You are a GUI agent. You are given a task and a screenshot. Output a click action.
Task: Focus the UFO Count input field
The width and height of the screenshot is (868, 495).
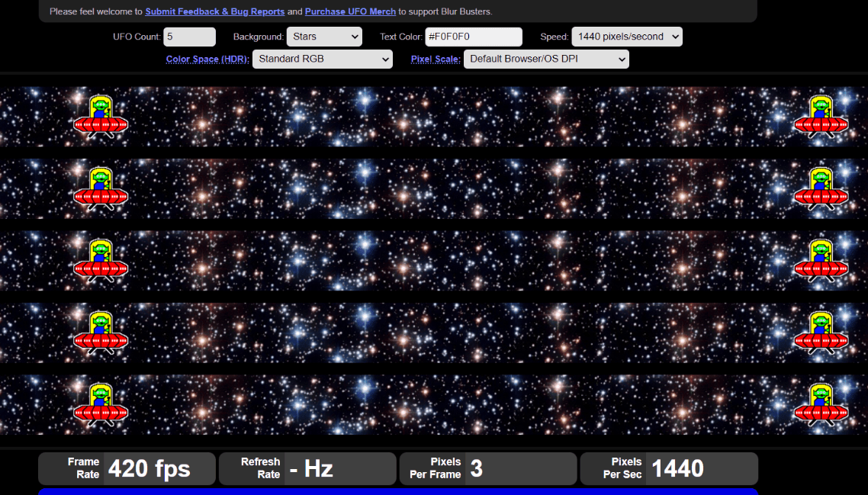[189, 37]
